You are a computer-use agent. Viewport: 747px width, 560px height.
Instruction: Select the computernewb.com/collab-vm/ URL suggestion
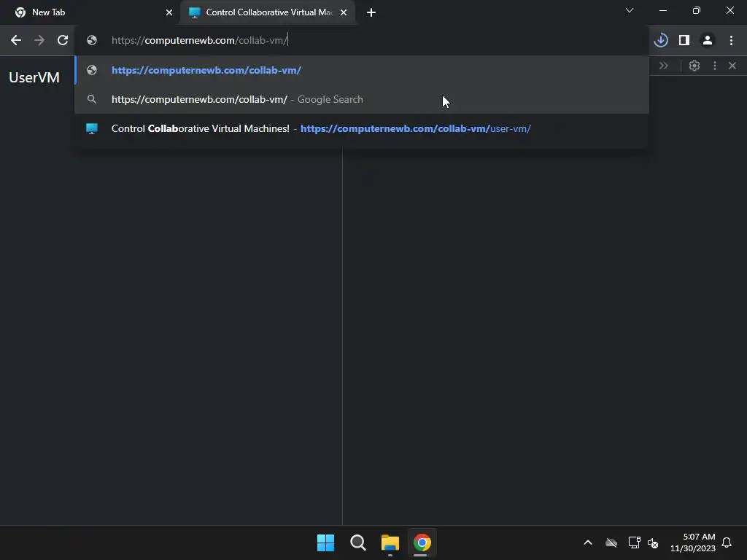(362, 70)
